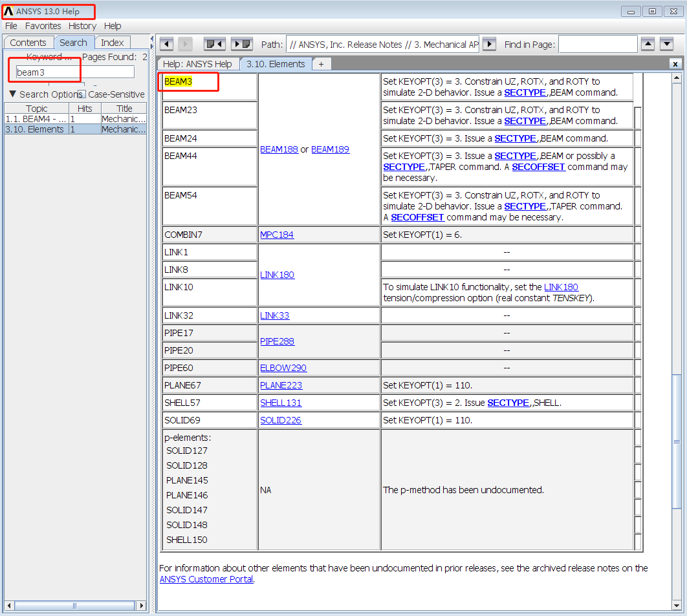Open a new tab with the plus button
Screen dimensions: 687x616
(321, 65)
